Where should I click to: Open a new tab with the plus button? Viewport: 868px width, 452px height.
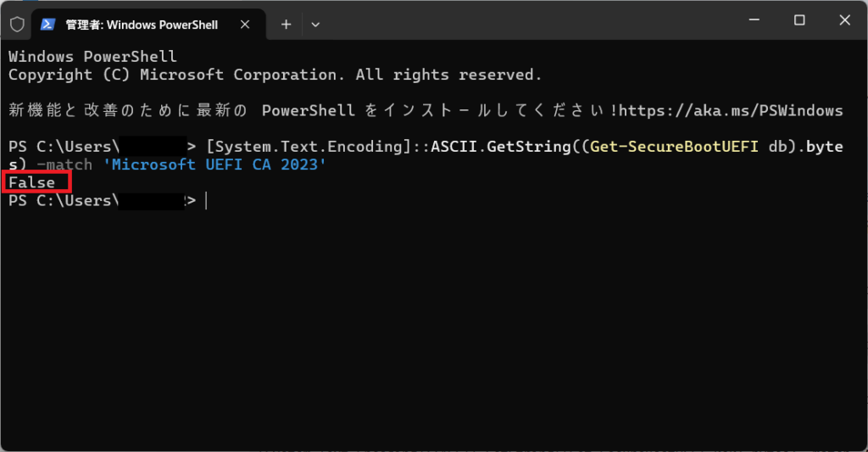286,25
